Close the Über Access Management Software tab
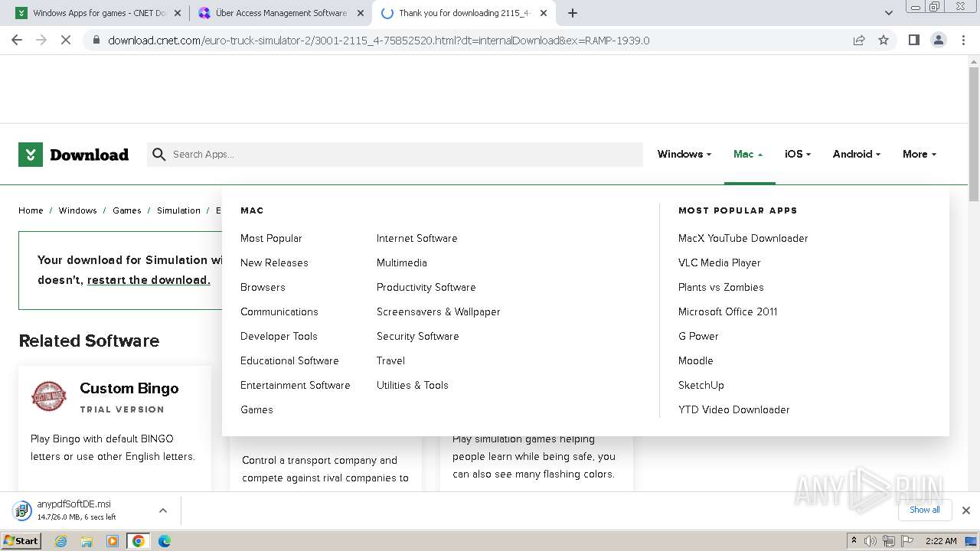Screen dimensions: 980x551 tap(361, 13)
